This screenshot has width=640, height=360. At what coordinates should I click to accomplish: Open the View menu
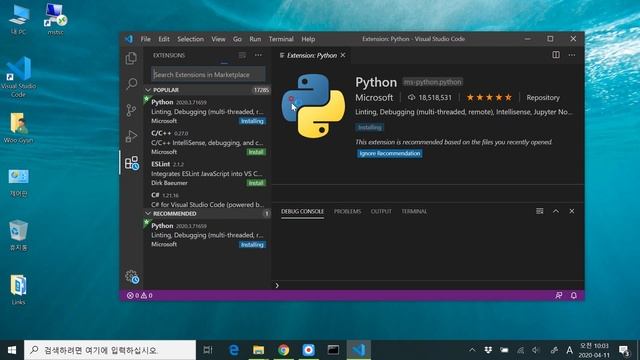coord(218,39)
